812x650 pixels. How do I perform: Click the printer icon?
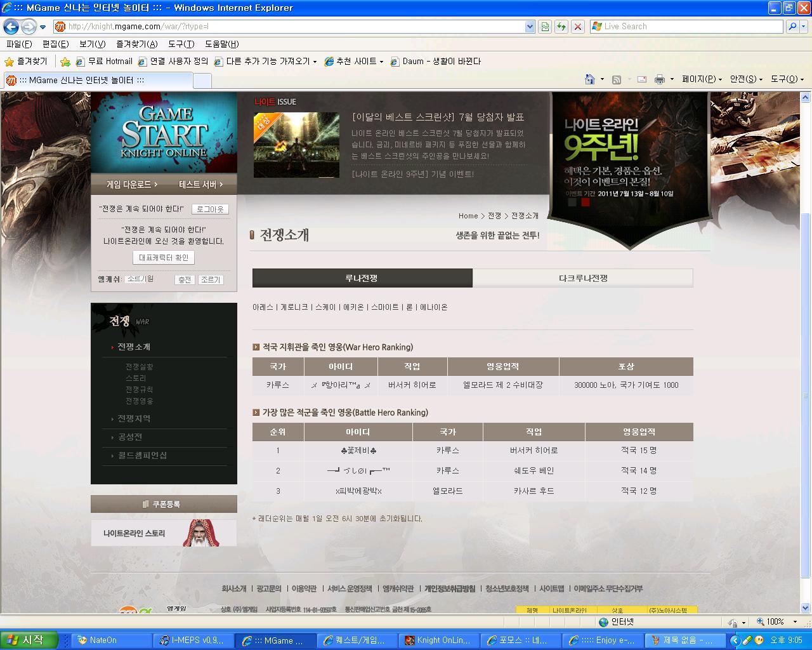point(660,79)
